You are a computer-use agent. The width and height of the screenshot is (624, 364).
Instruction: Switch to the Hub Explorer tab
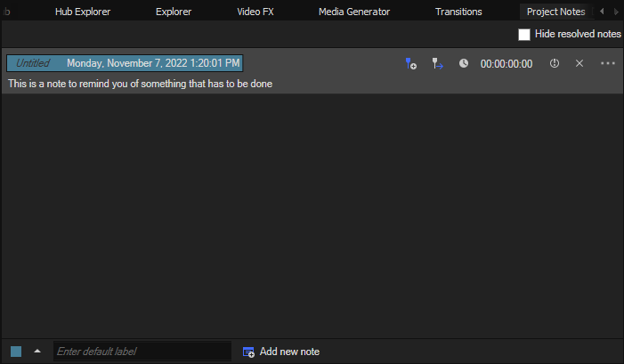(83, 12)
